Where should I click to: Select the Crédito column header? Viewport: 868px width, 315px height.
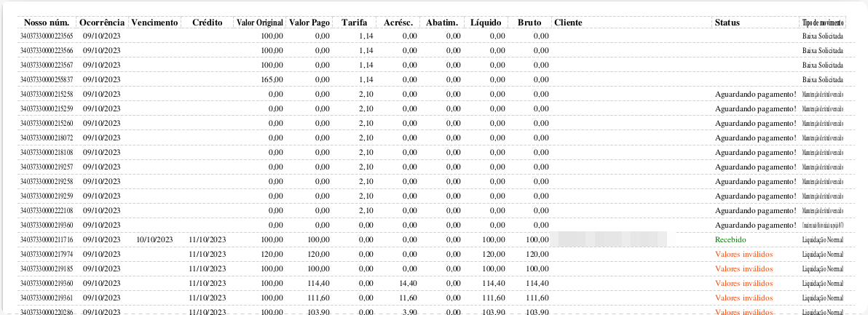207,23
